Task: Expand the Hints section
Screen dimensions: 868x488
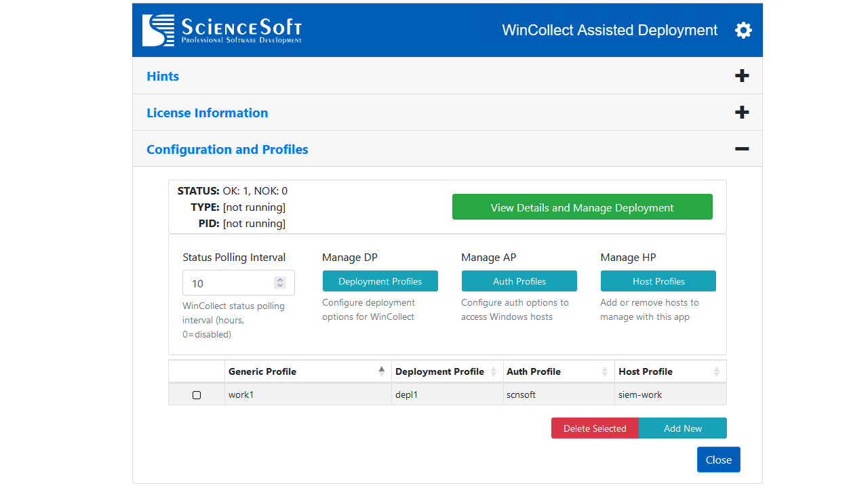Action: [x=742, y=75]
